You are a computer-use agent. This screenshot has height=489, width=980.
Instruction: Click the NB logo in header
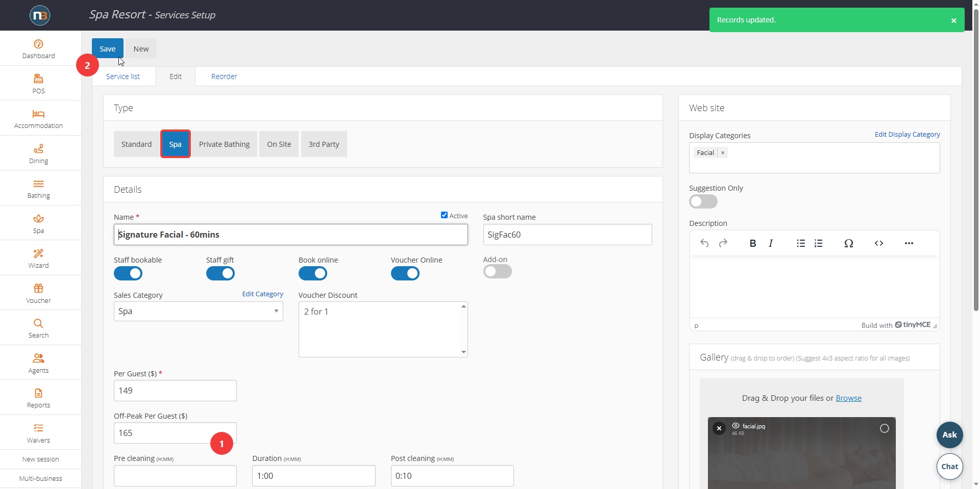point(40,15)
